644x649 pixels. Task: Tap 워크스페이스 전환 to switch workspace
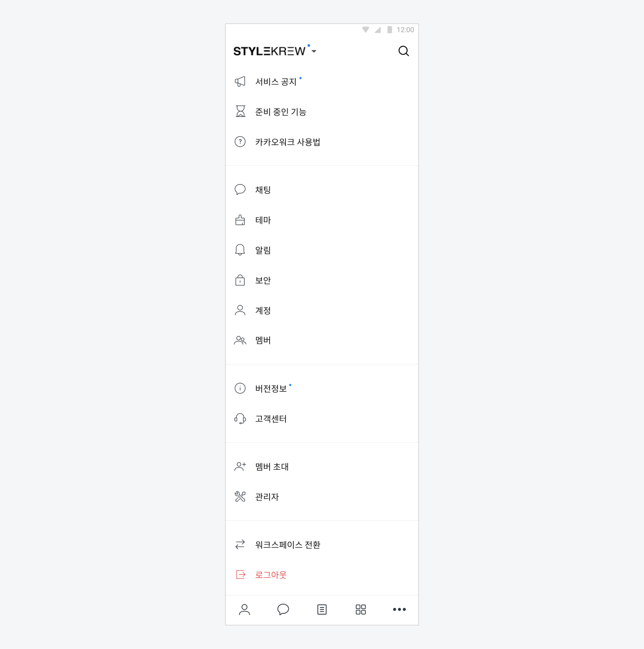(x=287, y=545)
